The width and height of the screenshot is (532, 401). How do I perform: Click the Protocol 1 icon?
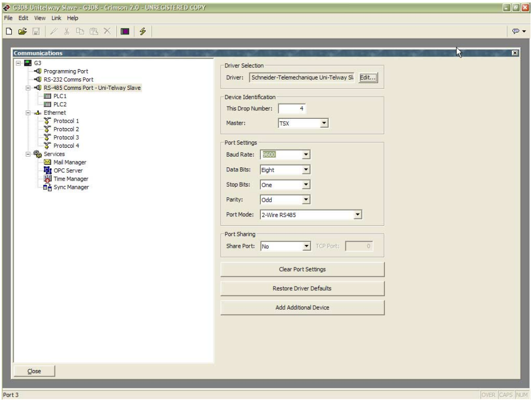point(48,121)
